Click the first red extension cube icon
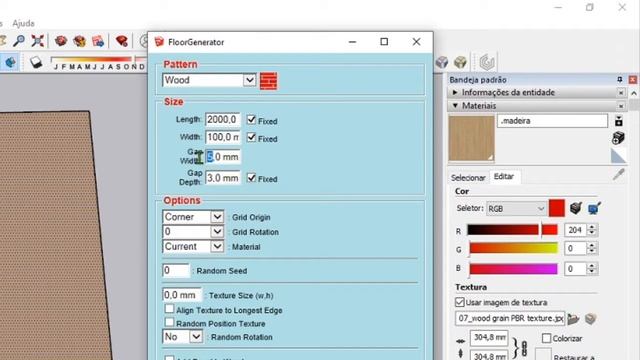 (x=61, y=41)
